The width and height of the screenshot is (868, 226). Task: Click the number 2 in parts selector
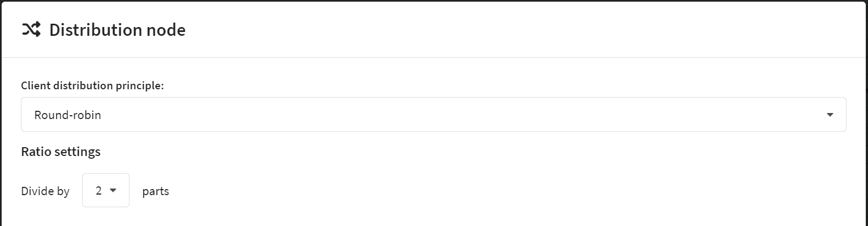pyautogui.click(x=99, y=191)
